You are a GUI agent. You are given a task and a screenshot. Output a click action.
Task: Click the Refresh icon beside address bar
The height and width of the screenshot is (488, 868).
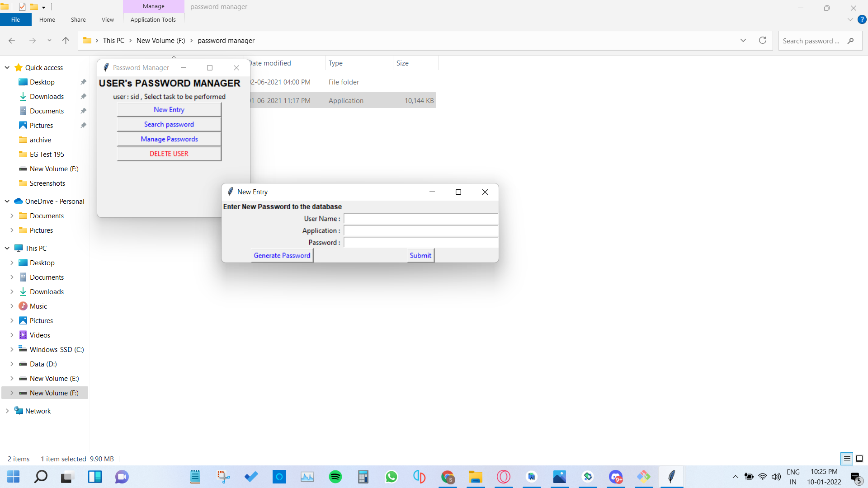pyautogui.click(x=763, y=40)
